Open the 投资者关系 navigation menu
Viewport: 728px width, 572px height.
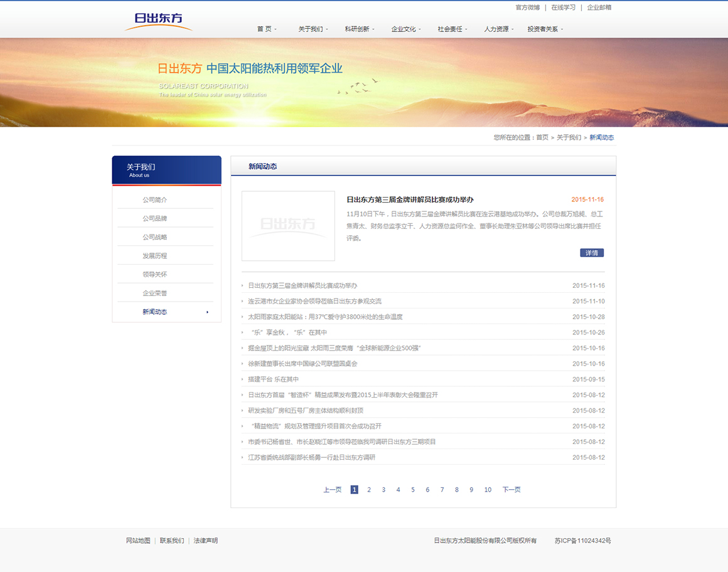coord(545,29)
